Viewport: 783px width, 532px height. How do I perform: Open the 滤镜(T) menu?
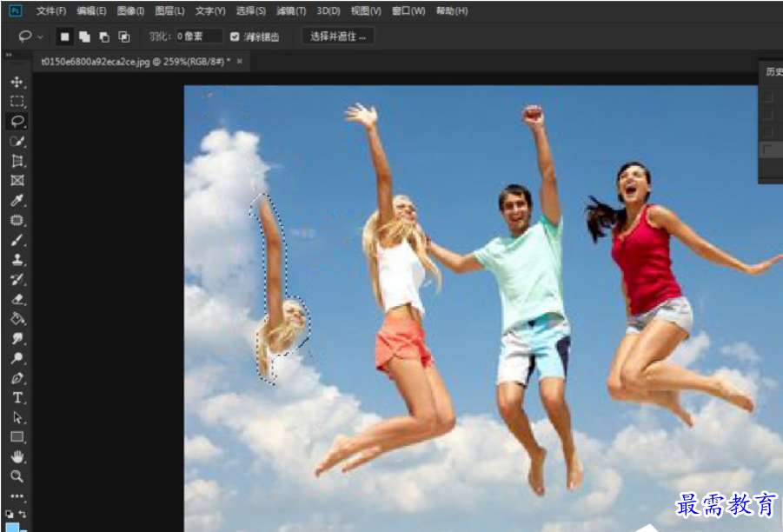point(291,10)
